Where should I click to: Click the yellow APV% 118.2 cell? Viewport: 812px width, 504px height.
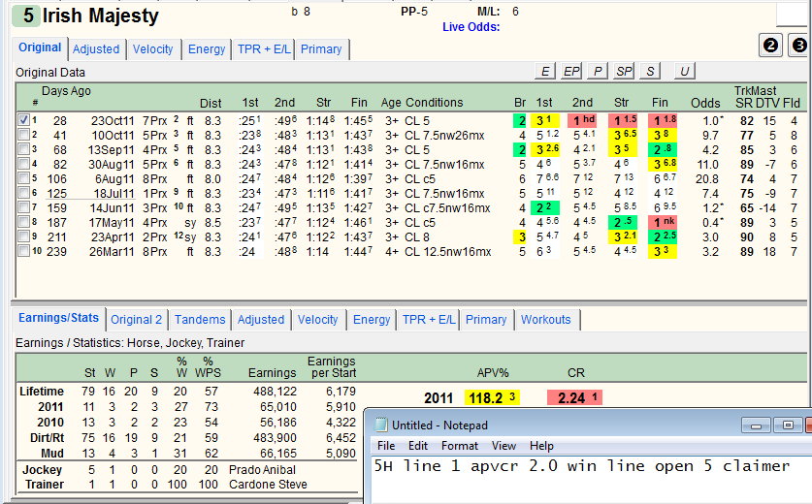pos(492,397)
